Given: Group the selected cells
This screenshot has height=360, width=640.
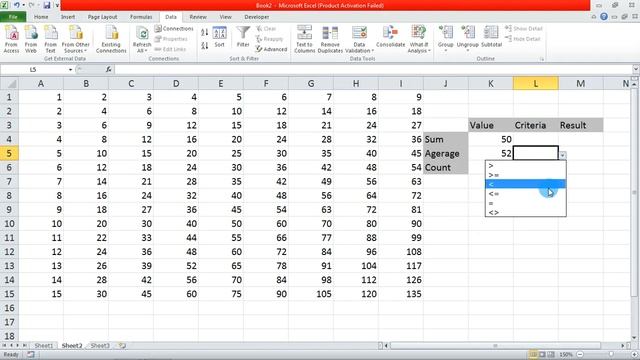Looking at the screenshot, I should tap(445, 38).
